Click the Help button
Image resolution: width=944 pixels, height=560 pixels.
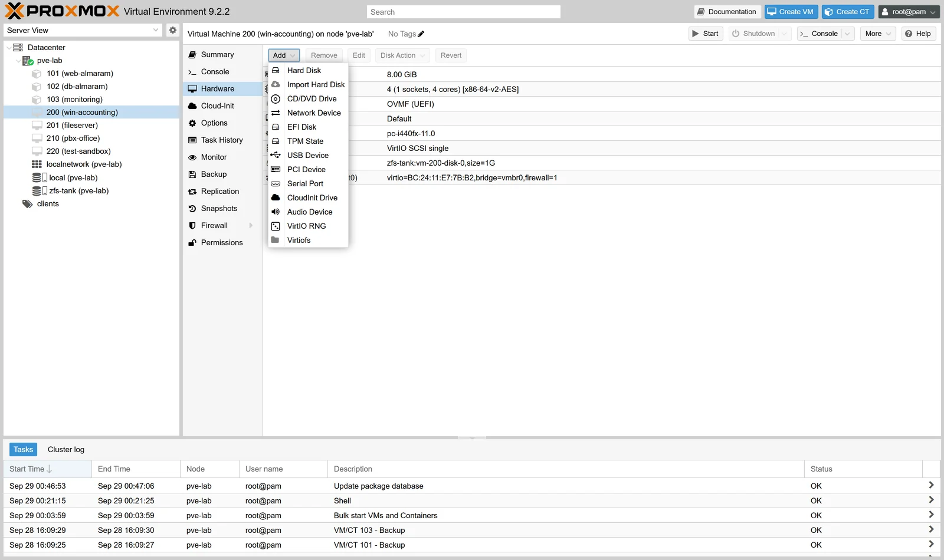point(918,34)
